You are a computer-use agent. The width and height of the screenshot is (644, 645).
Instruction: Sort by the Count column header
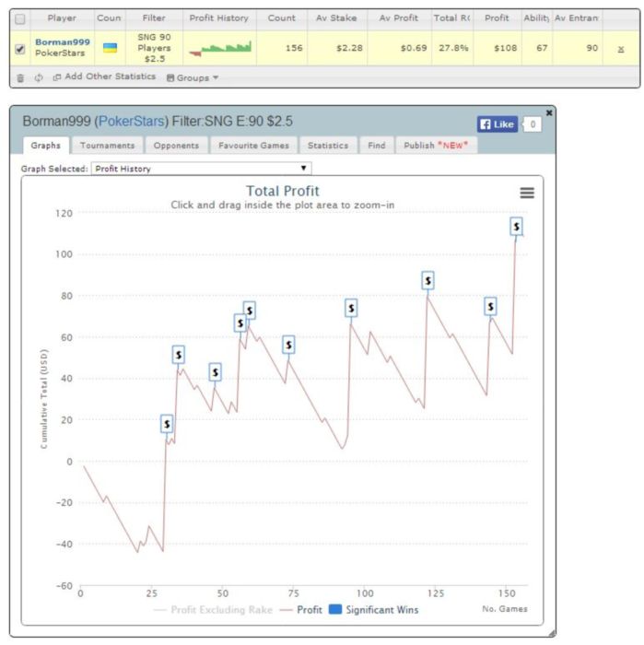(282, 18)
